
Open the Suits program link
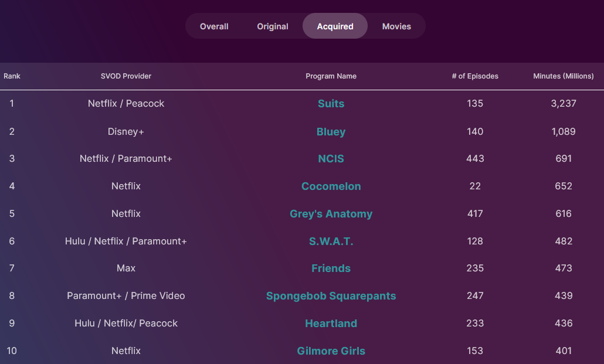coord(331,104)
